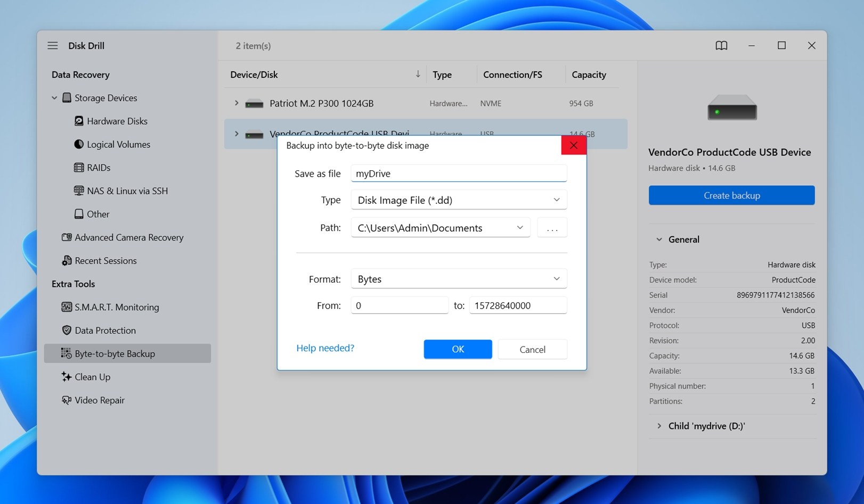The height and width of the screenshot is (504, 864).
Task: Expand the Child 'mydrive (D:)' section
Action: click(x=659, y=426)
